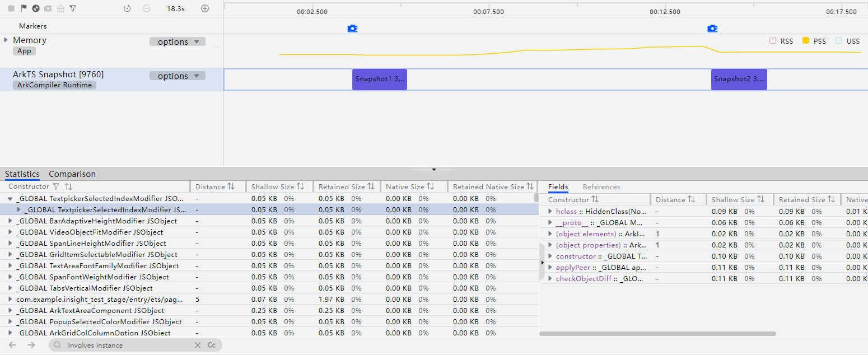
Task: Zoom out the timeline with minus icon
Action: coord(147,8)
